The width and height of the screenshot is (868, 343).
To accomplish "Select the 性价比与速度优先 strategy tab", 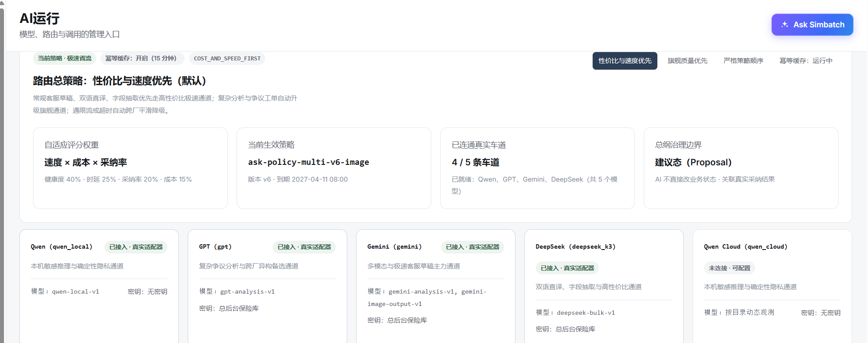I will 625,61.
